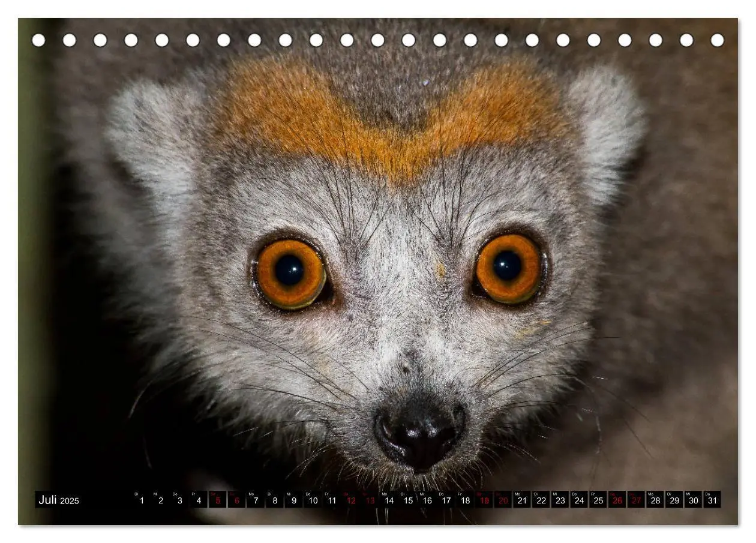This screenshot has height=543, width=756.
Task: Select day 8 in the calendar strip
Action: (x=275, y=500)
